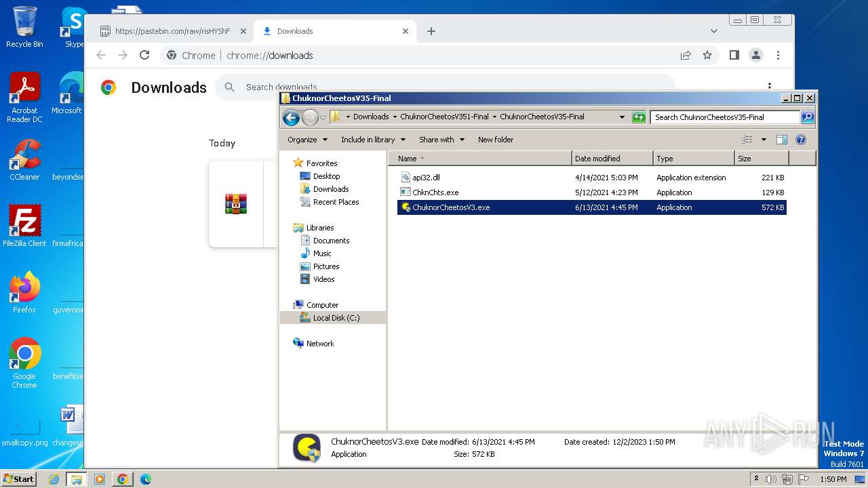Open CCleaner desktop shortcut
The image size is (868, 488).
[24, 160]
